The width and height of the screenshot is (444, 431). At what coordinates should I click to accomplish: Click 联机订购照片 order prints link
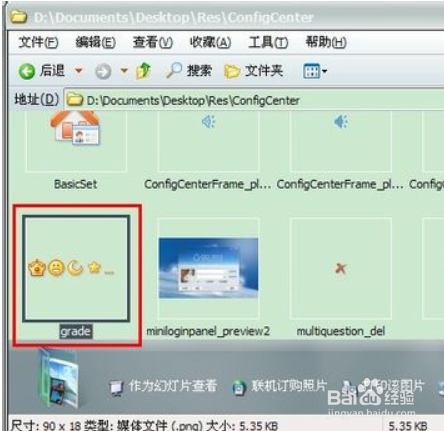click(x=289, y=386)
